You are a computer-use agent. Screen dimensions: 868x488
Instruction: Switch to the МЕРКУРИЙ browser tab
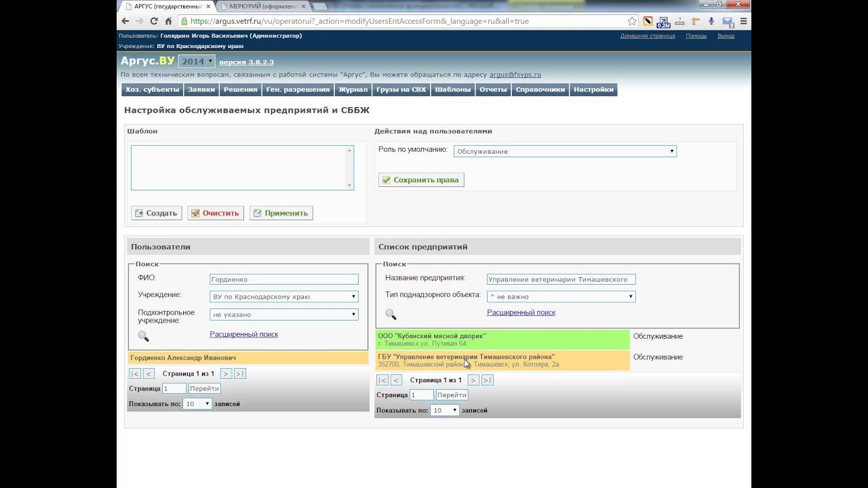263,6
